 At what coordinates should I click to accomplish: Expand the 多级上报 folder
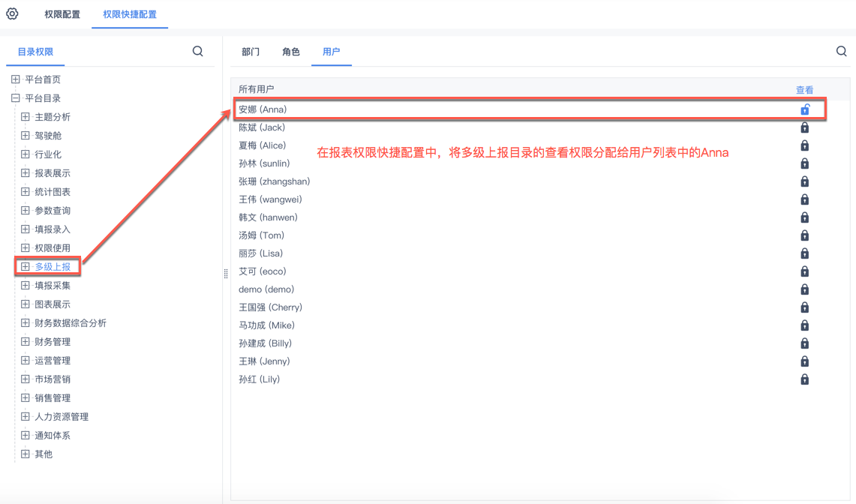point(25,266)
